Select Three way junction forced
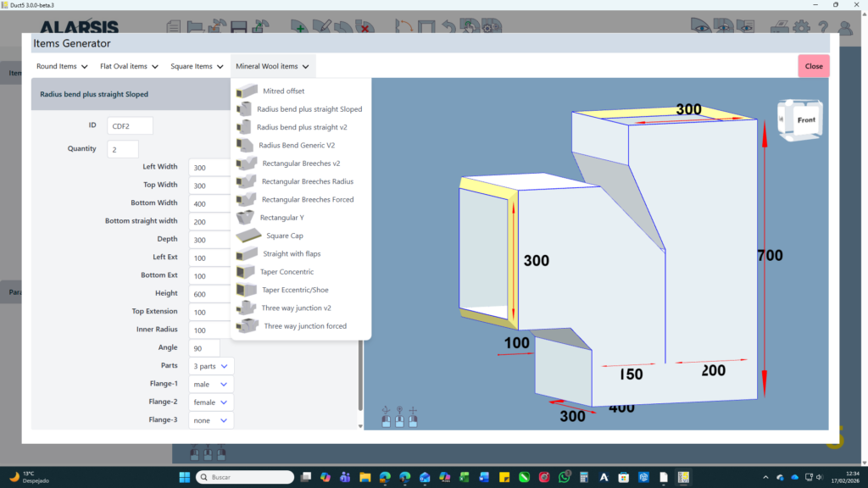This screenshot has height=488, width=868. (x=304, y=326)
